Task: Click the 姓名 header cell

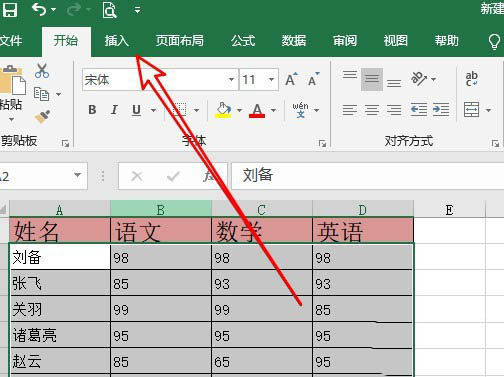Action: tap(60, 231)
